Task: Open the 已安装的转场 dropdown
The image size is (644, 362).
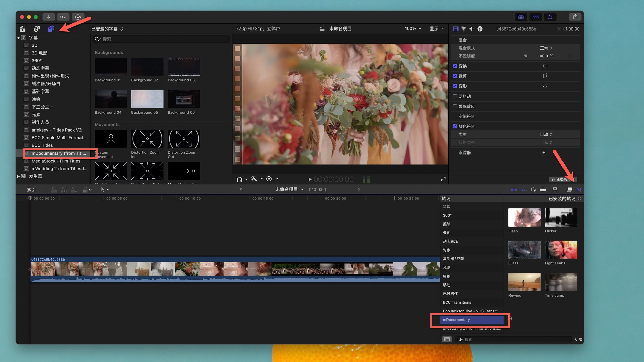Action: pos(565,199)
